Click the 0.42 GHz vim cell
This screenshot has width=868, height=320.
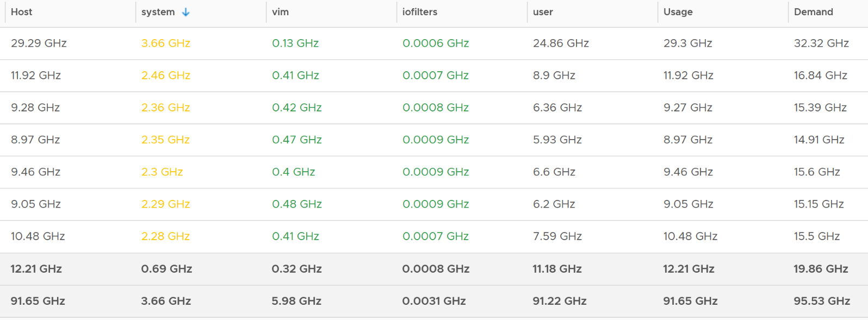pos(297,108)
